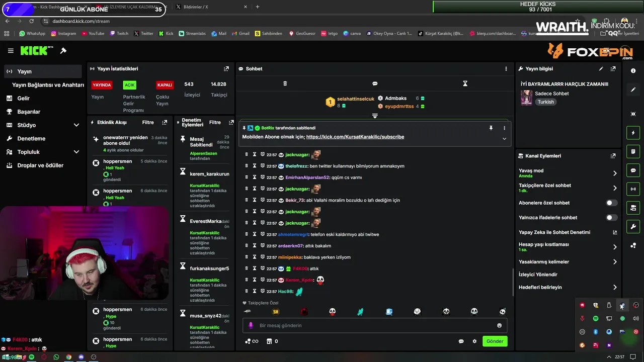
Task: Click the info icon in right sidebar
Action: 633,71
